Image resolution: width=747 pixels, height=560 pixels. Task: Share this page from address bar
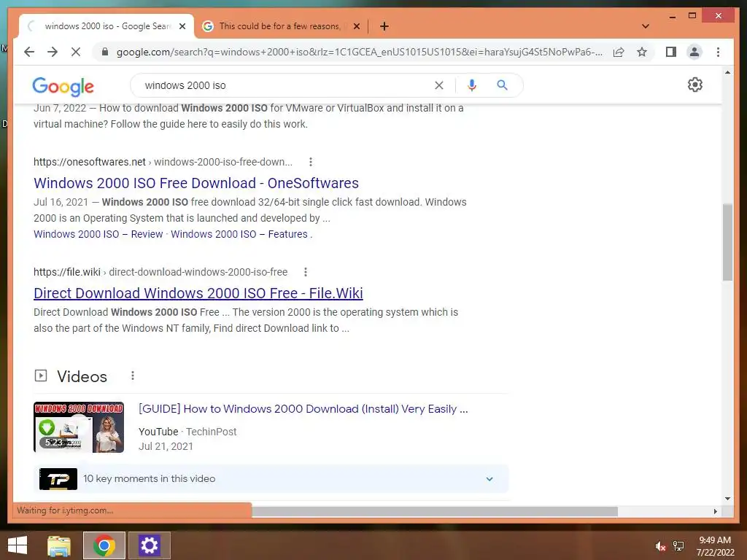pyautogui.click(x=619, y=52)
